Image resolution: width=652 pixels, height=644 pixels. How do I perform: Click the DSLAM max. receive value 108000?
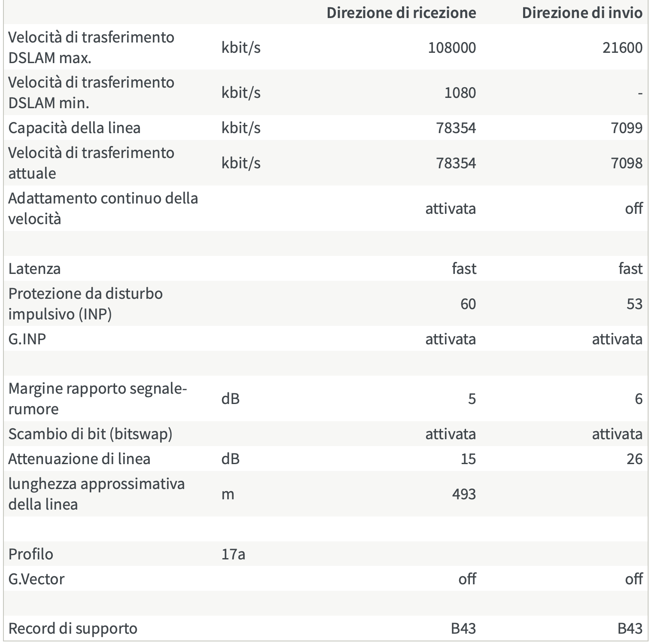[452, 47]
